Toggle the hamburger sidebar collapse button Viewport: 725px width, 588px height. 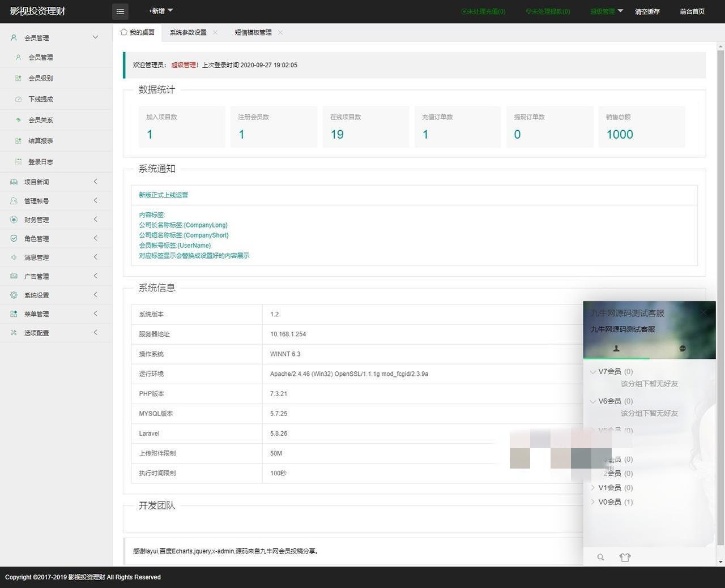tap(120, 11)
